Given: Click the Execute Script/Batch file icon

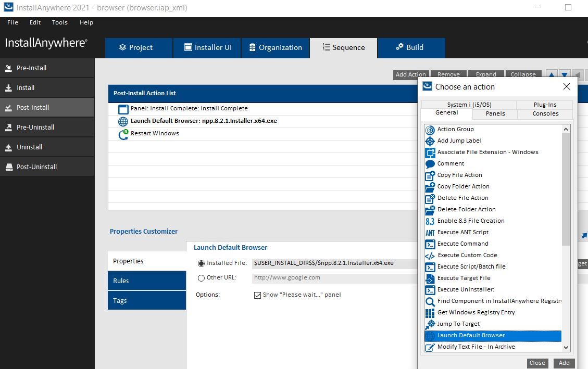Looking at the screenshot, I should pos(430,267).
